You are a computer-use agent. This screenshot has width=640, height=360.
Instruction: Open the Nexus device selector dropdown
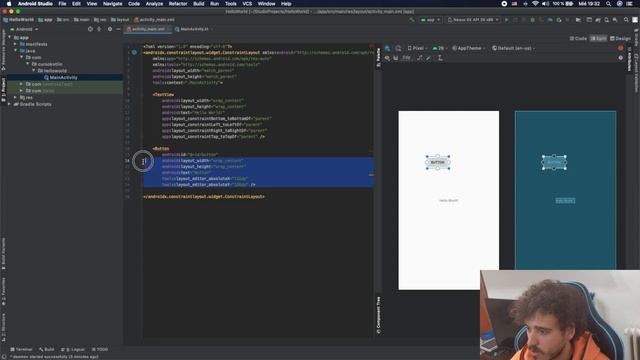[x=473, y=20]
